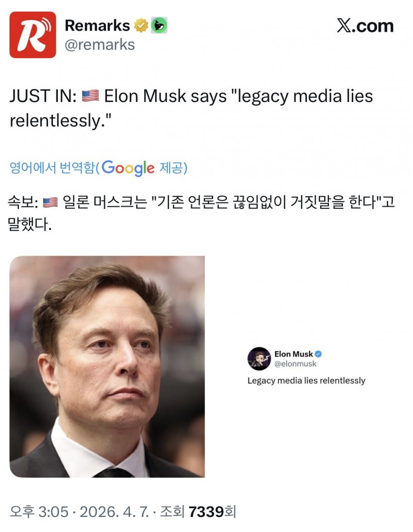Open the Elon Musk name in the embedded tweet
This screenshot has height=532, width=413.
pos(293,354)
